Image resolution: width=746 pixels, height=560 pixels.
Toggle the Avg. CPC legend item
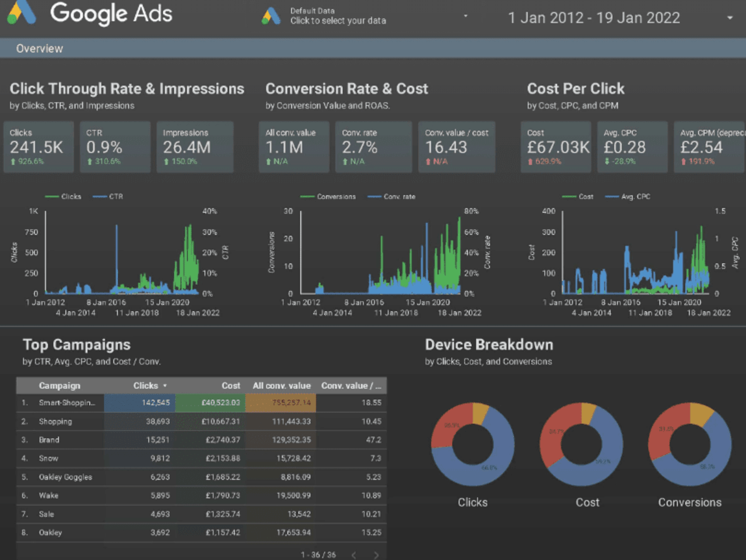pos(628,196)
